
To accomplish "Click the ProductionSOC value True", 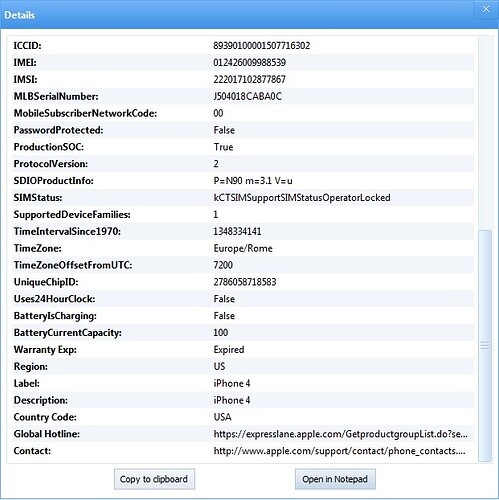I will pyautogui.click(x=223, y=147).
